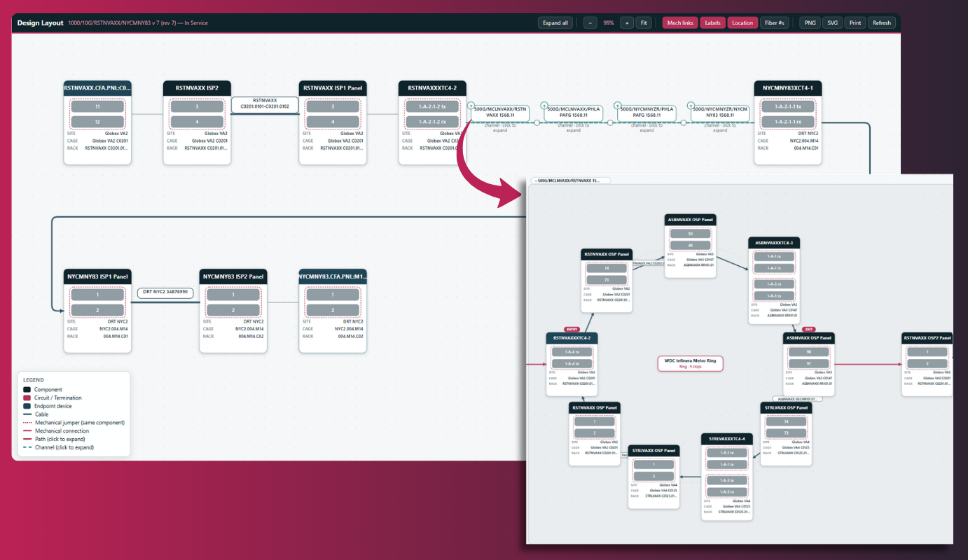Select port 1-A-2-1-1 rx on NYCMNY83XCT4-1
This screenshot has width=968, height=560.
[x=788, y=122]
